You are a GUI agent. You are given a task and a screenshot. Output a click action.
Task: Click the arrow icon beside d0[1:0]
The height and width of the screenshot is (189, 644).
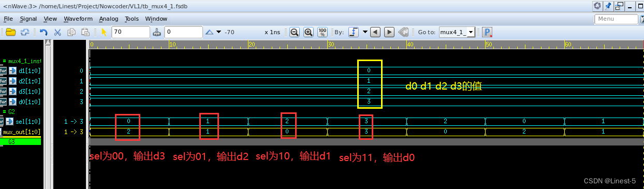pyautogui.click(x=13, y=102)
